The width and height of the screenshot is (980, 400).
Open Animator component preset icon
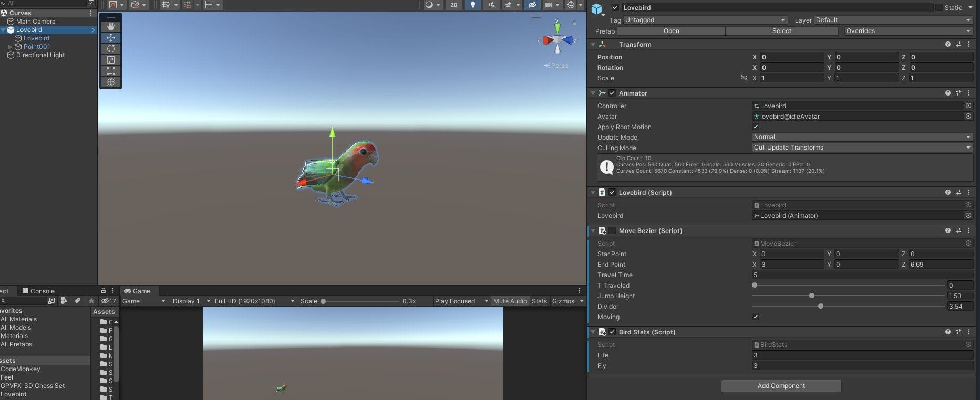[x=958, y=93]
